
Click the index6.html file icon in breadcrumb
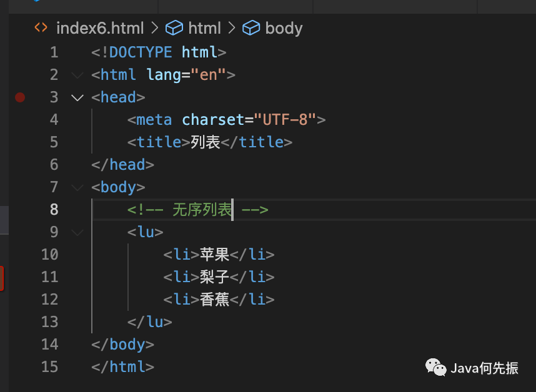[x=41, y=28]
